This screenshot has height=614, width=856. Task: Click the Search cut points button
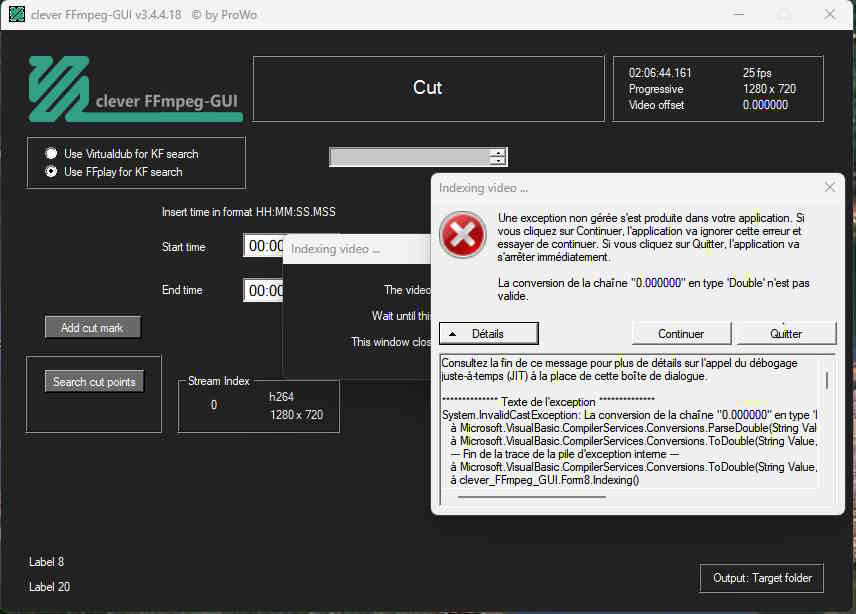pyautogui.click(x=94, y=381)
